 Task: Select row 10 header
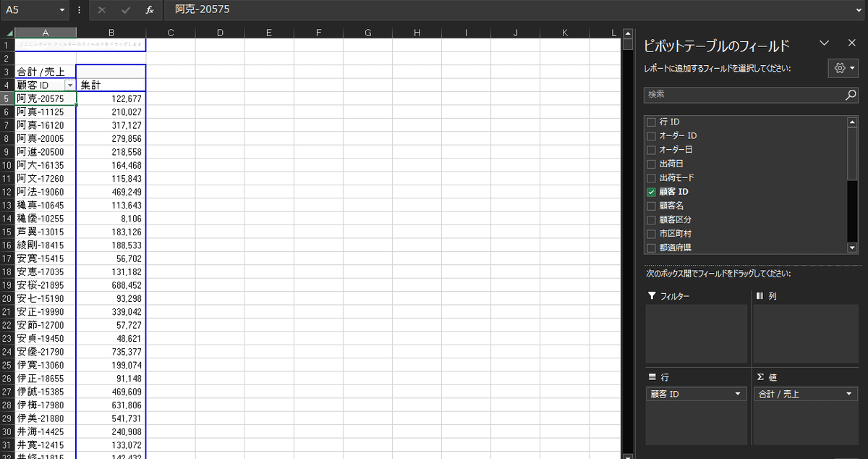click(7, 165)
